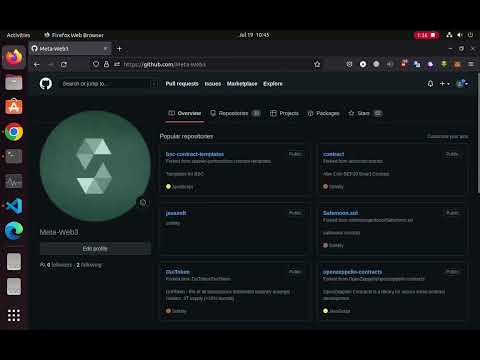Show applications grid in the dock
Image resolution: width=480 pixels, height=360 pixels.
tap(14, 315)
